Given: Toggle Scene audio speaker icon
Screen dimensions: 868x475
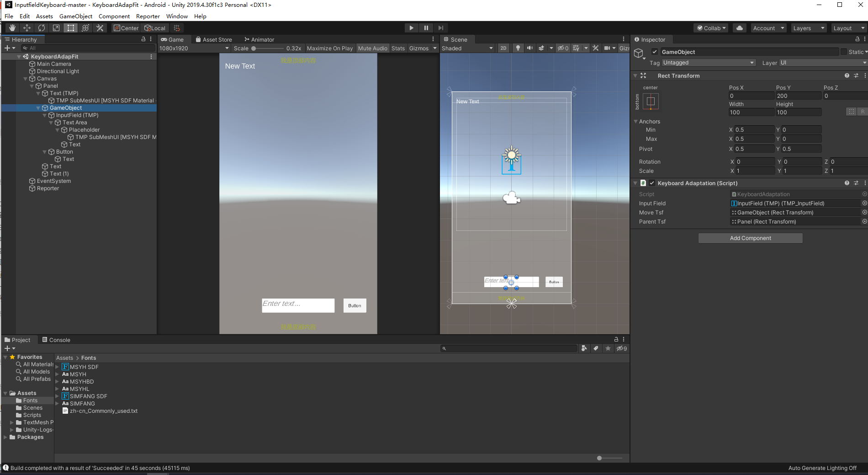Looking at the screenshot, I should (529, 48).
